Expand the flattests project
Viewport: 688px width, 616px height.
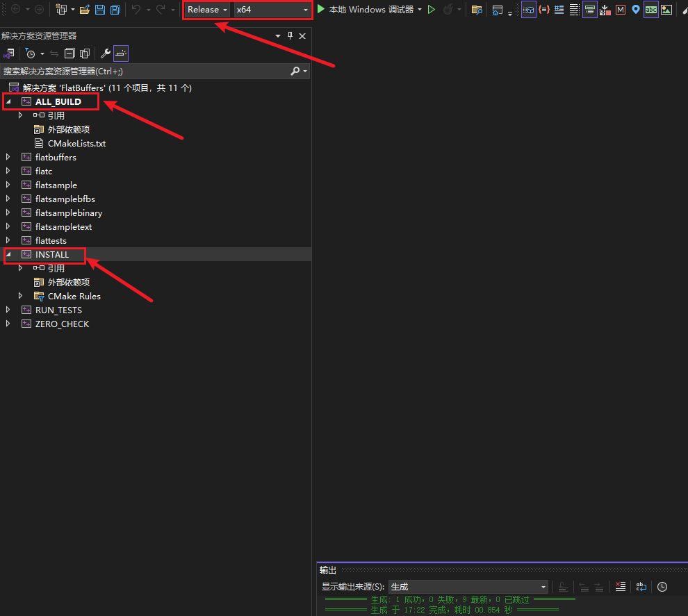(8, 241)
